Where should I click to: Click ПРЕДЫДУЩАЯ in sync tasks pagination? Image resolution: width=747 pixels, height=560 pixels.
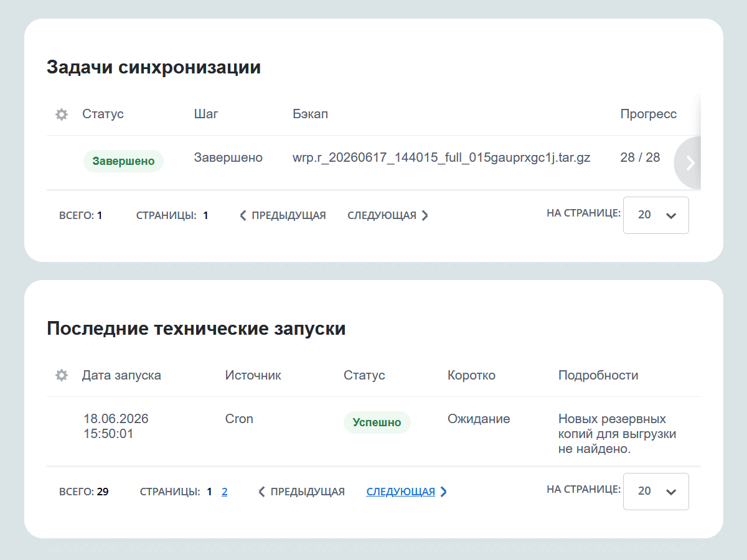(x=289, y=215)
